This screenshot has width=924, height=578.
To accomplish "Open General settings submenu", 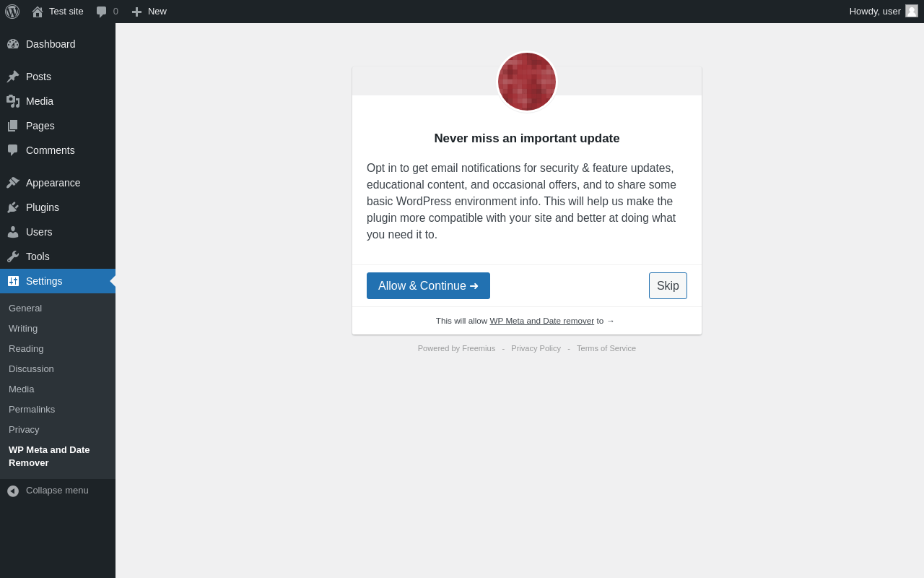I will click(58, 309).
